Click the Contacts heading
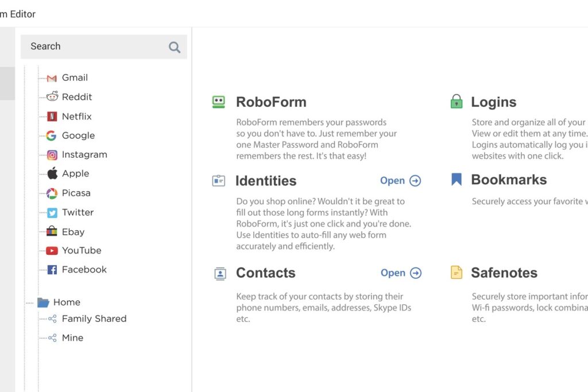Screen dimensions: 588x392 (265, 273)
